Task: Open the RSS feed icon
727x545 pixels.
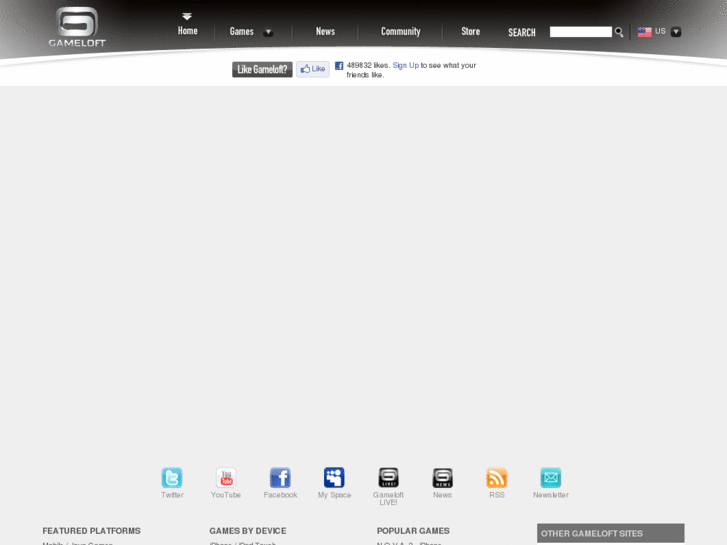Action: coord(497,478)
